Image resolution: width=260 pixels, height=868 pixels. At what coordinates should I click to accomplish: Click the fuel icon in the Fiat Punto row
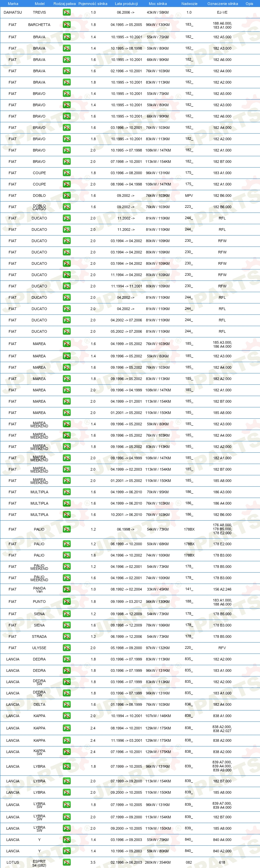coord(66,602)
